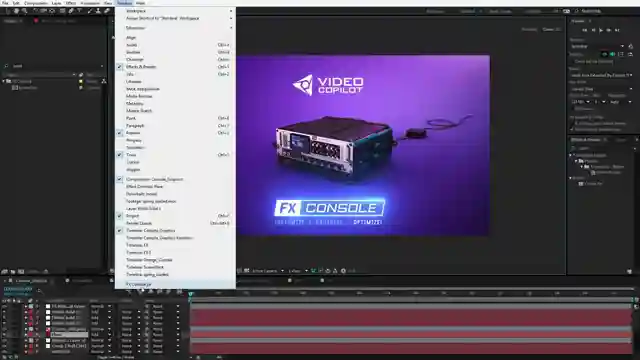Expand the Workspace submenu
640x360 pixels.
point(175,11)
